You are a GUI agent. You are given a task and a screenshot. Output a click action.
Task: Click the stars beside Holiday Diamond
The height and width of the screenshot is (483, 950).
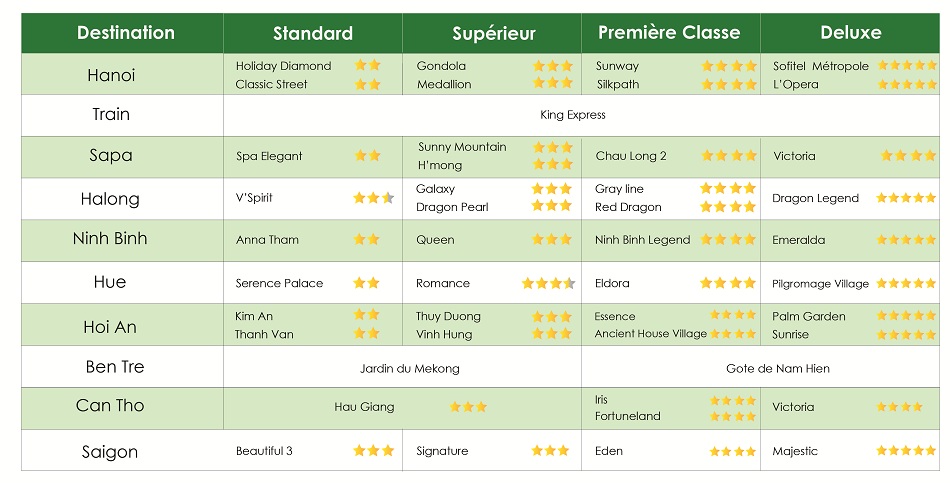tap(368, 66)
